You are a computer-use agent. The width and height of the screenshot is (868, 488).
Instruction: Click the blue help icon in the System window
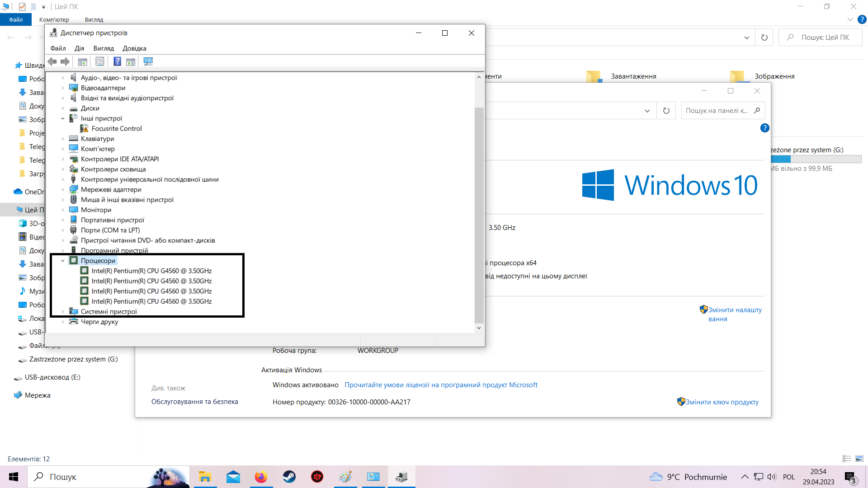[764, 128]
